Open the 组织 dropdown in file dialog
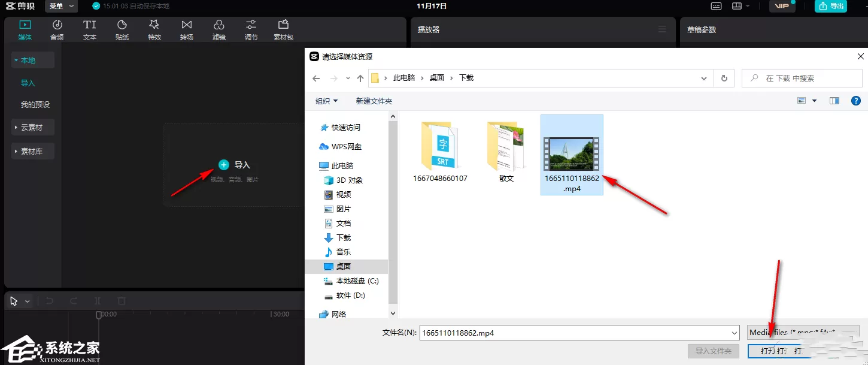The height and width of the screenshot is (365, 868). [327, 101]
